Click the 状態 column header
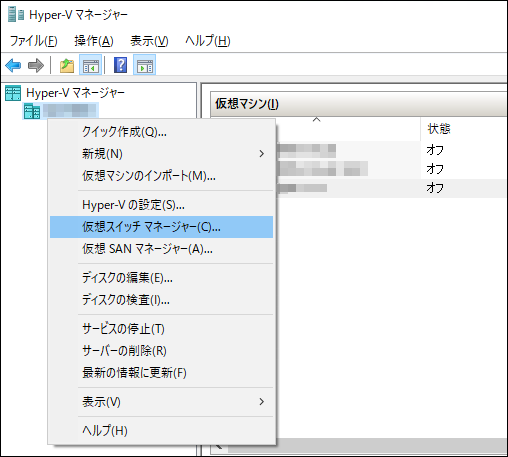 click(x=439, y=129)
